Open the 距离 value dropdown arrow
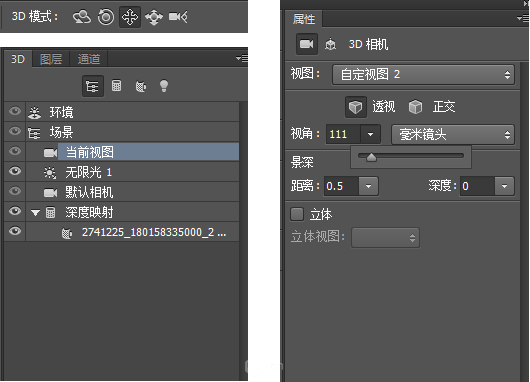Screen dimensions: 530x382 368,186
